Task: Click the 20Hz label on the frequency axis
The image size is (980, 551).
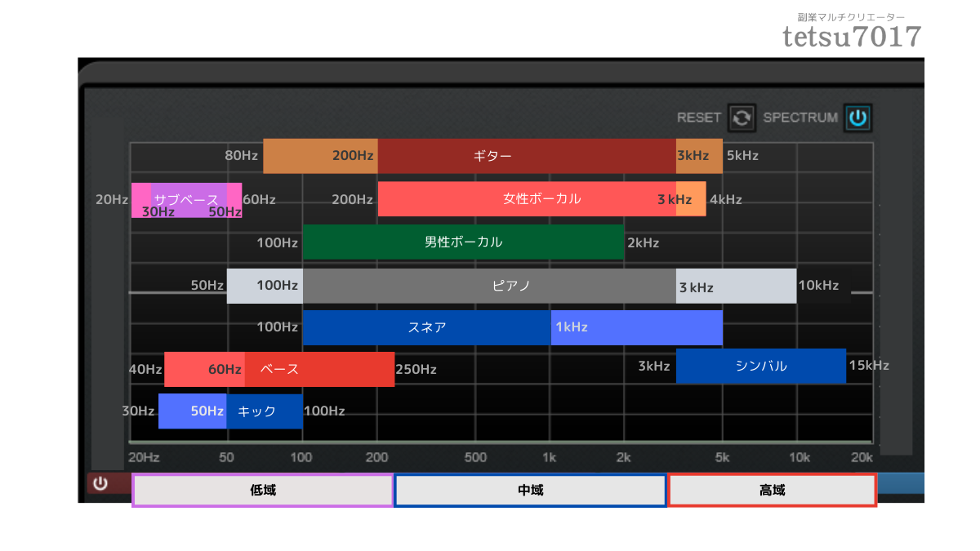Action: (x=144, y=457)
